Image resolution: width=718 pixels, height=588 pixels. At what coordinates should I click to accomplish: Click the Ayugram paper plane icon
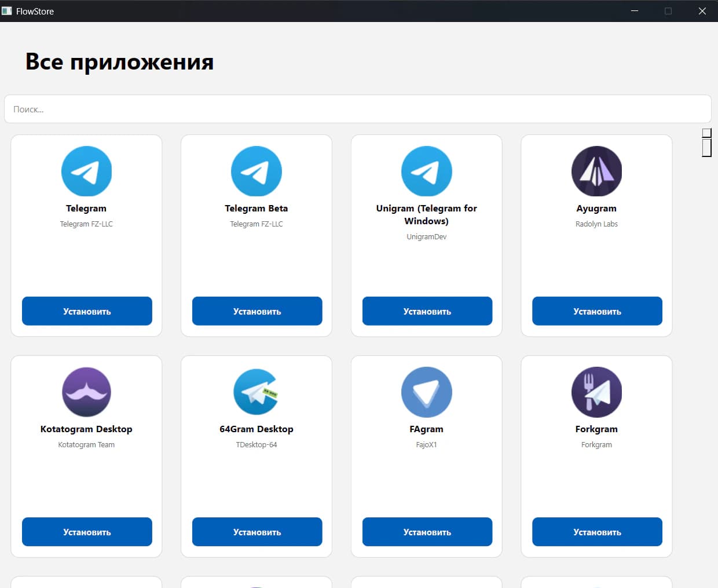[x=596, y=171]
